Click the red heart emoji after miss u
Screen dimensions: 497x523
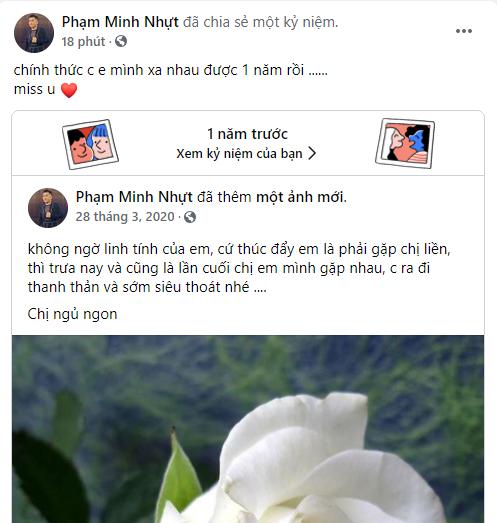tap(69, 90)
